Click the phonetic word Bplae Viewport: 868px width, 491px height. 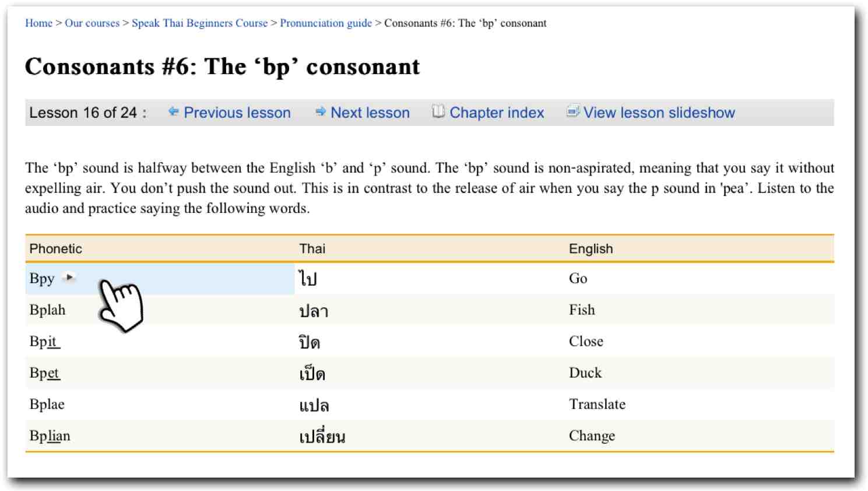click(47, 405)
